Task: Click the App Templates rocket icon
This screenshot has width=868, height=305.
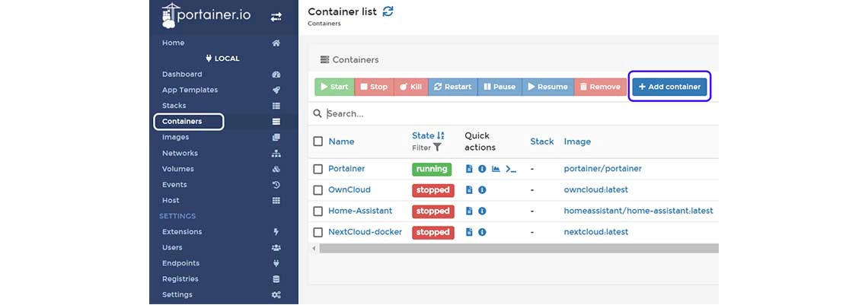Action: pyautogui.click(x=276, y=90)
